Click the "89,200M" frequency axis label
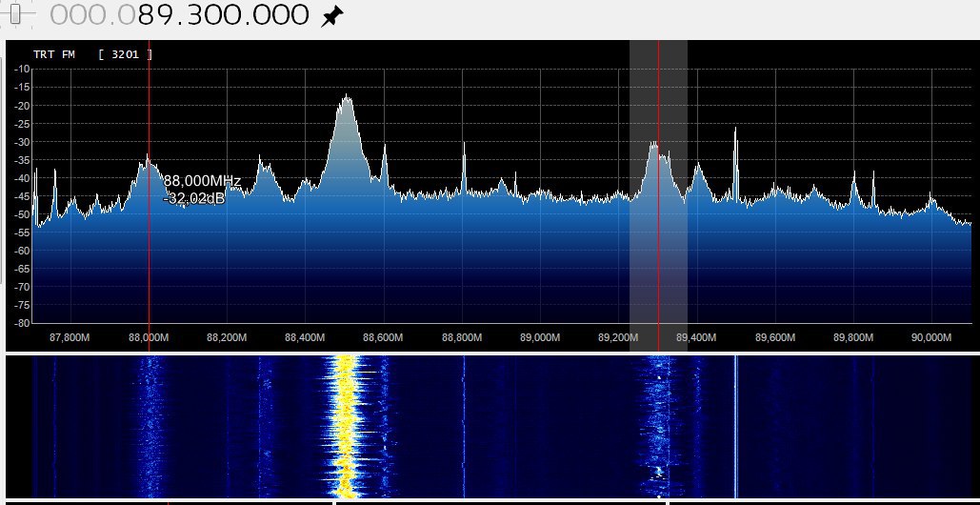 click(618, 337)
